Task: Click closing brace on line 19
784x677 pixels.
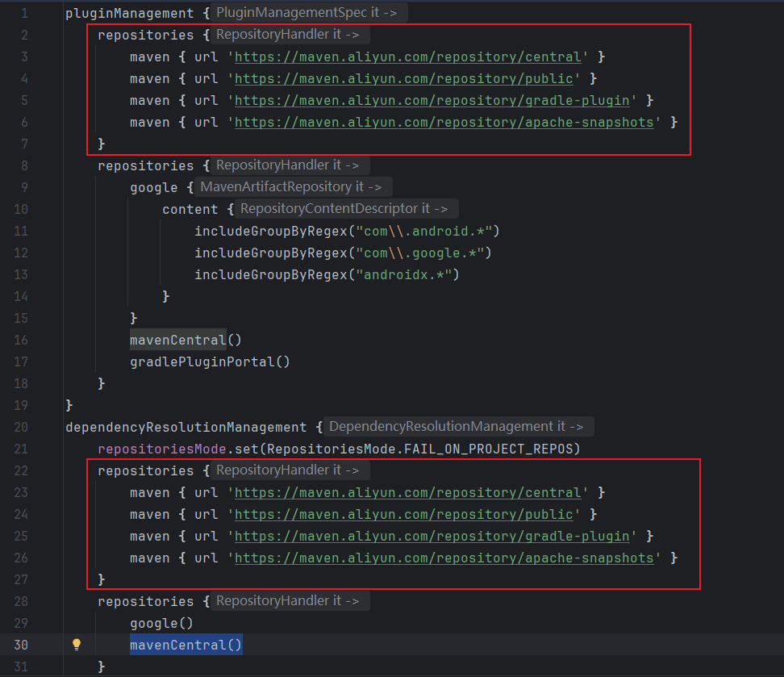Action: click(x=69, y=405)
